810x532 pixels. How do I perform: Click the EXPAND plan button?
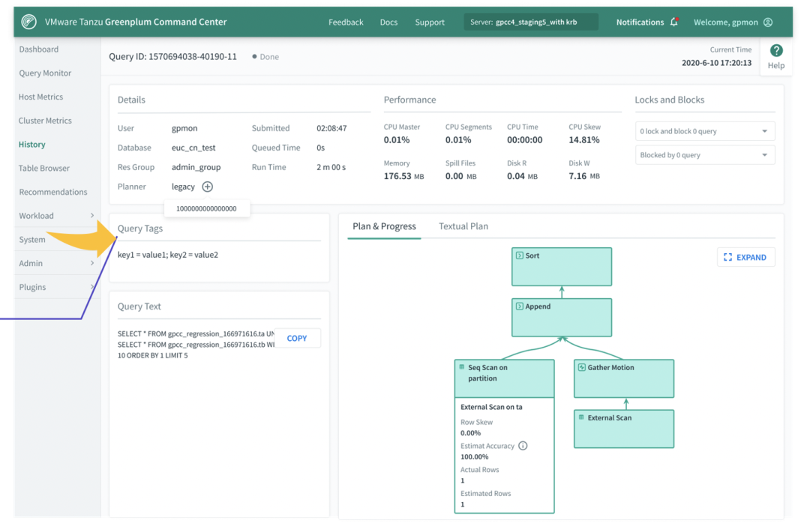coord(746,257)
